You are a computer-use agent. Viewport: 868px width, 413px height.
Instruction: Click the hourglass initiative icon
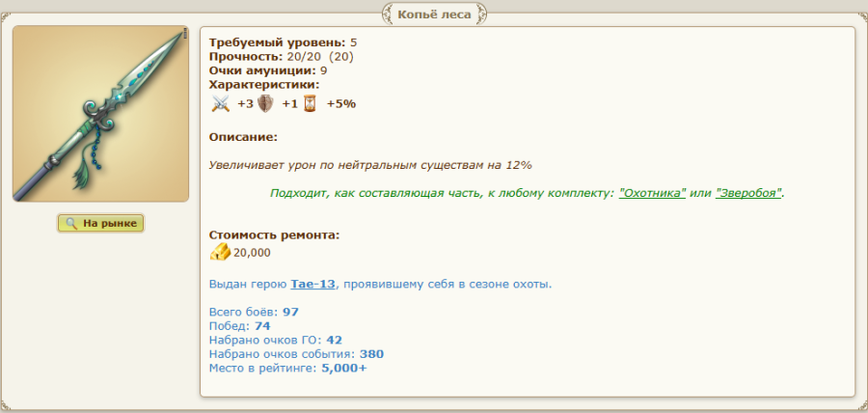pyautogui.click(x=310, y=104)
